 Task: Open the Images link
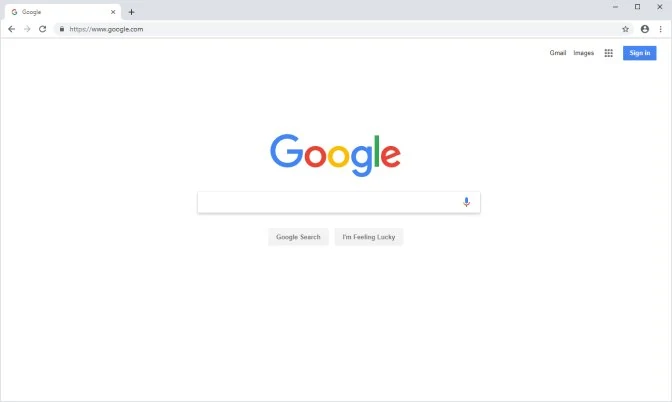(583, 53)
